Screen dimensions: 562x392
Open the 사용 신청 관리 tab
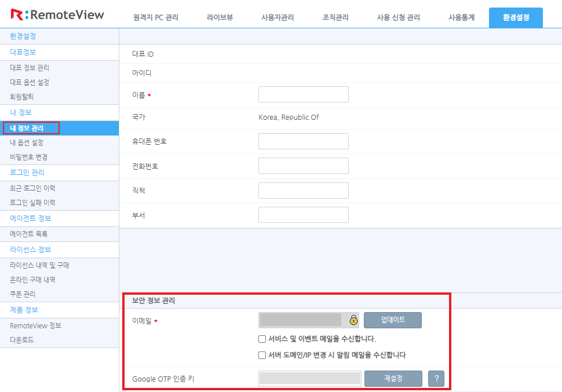coord(398,17)
